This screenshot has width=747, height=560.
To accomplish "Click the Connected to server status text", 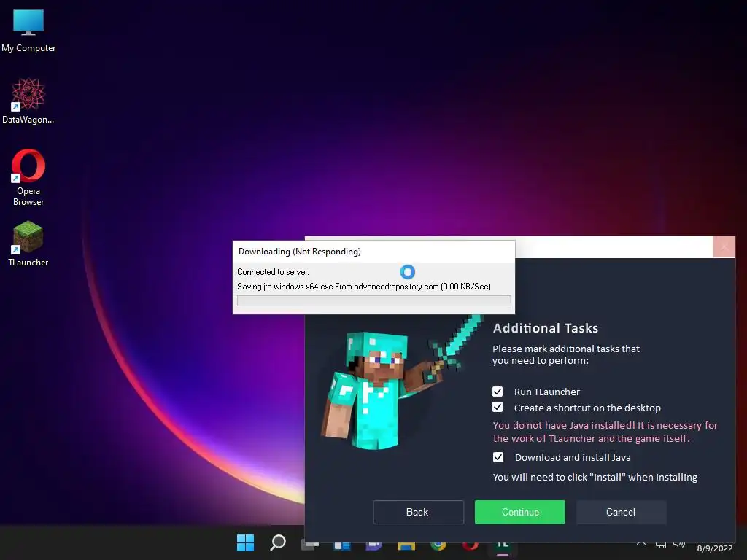I will click(x=273, y=272).
